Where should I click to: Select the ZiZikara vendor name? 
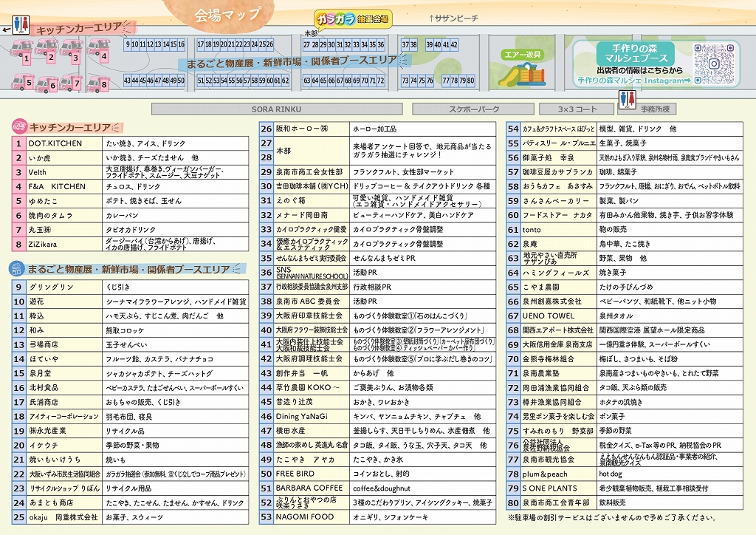tap(42, 244)
